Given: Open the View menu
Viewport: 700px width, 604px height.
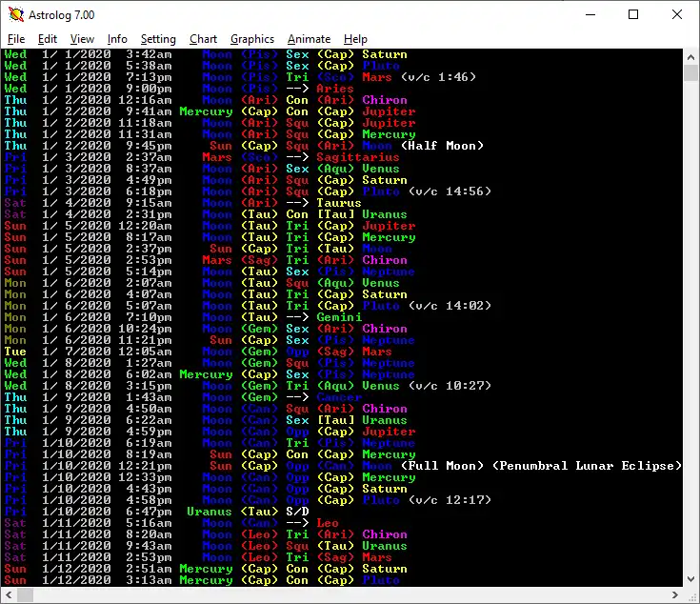Looking at the screenshot, I should click(82, 39).
